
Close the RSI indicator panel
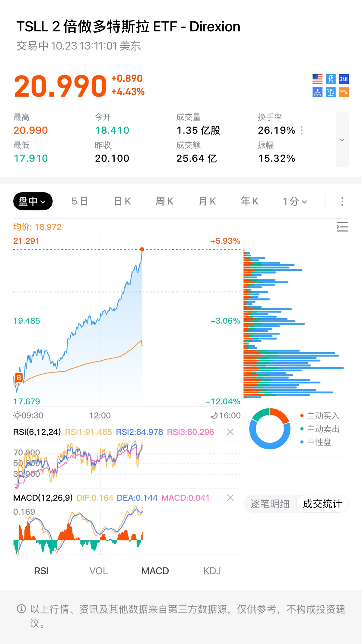pyautogui.click(x=230, y=432)
